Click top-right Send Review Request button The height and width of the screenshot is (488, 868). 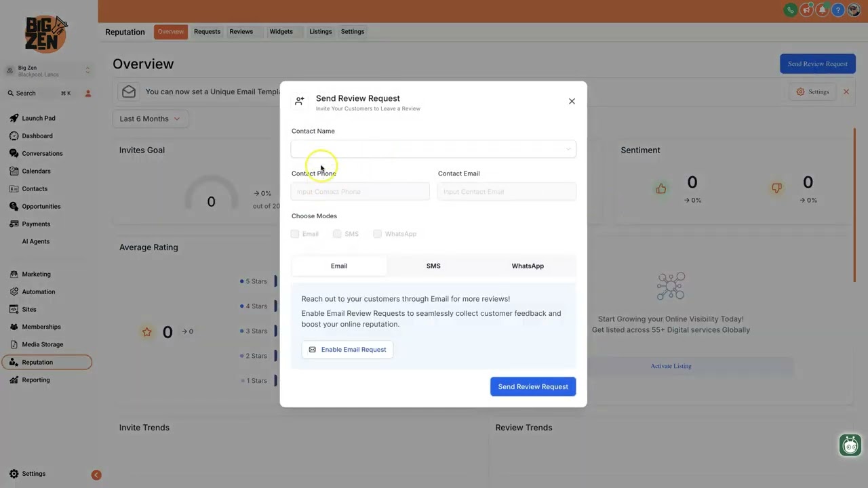[817, 64]
